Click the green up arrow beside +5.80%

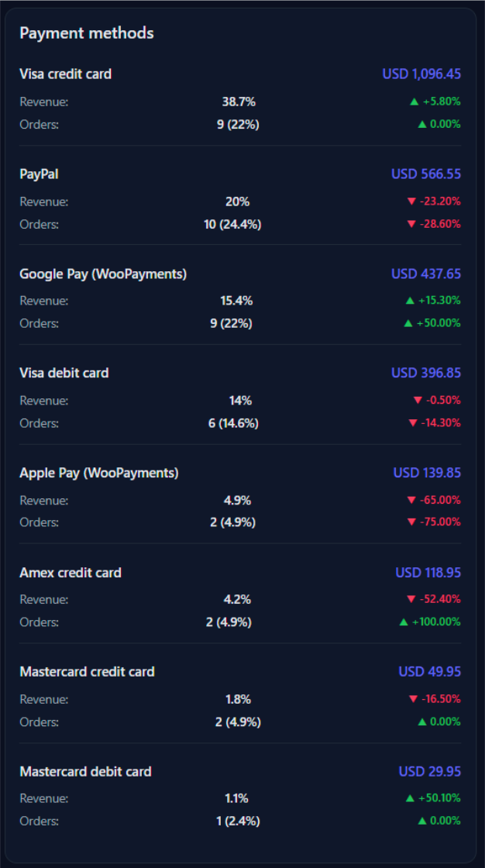414,102
